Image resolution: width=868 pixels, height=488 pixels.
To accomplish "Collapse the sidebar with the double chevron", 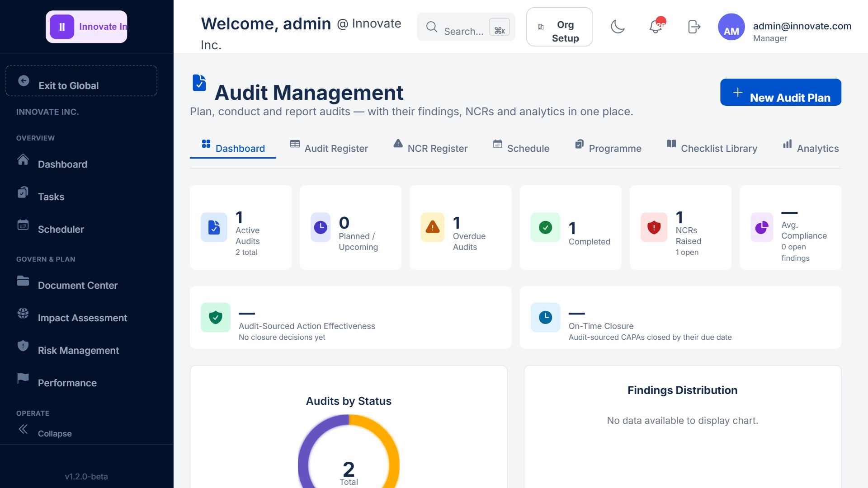I will click(x=23, y=429).
